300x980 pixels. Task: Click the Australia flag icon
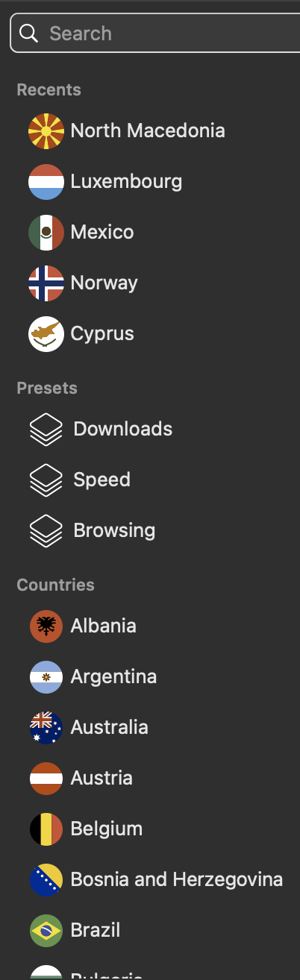point(46,728)
